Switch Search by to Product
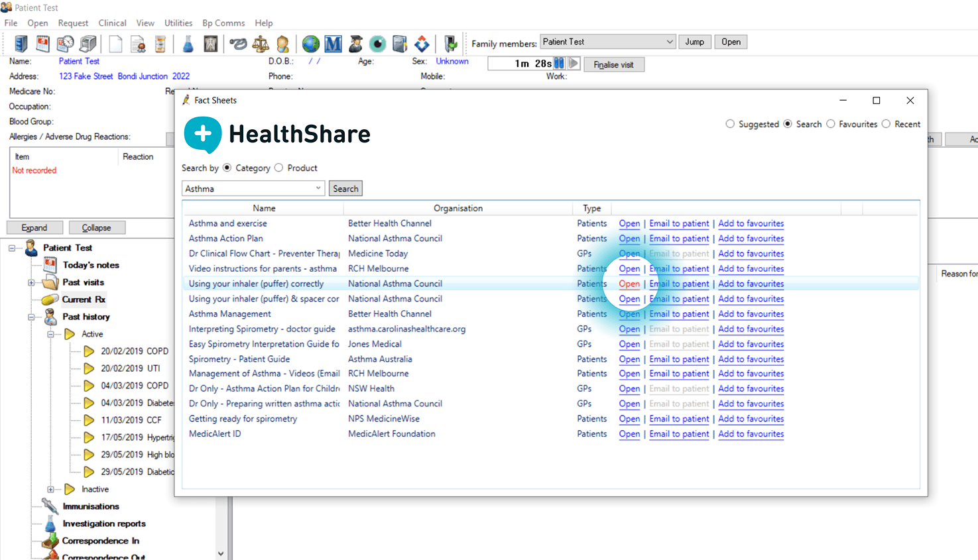This screenshot has width=978, height=560. 278,168
